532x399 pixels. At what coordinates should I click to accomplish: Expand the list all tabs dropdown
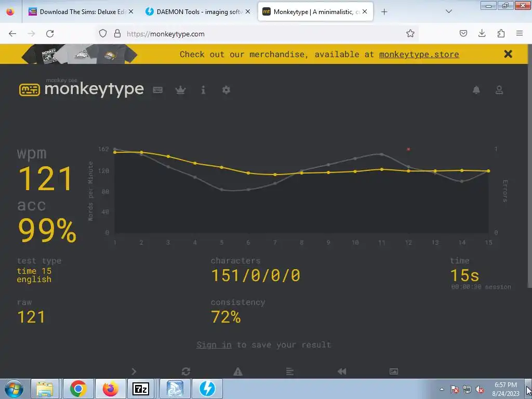click(448, 11)
